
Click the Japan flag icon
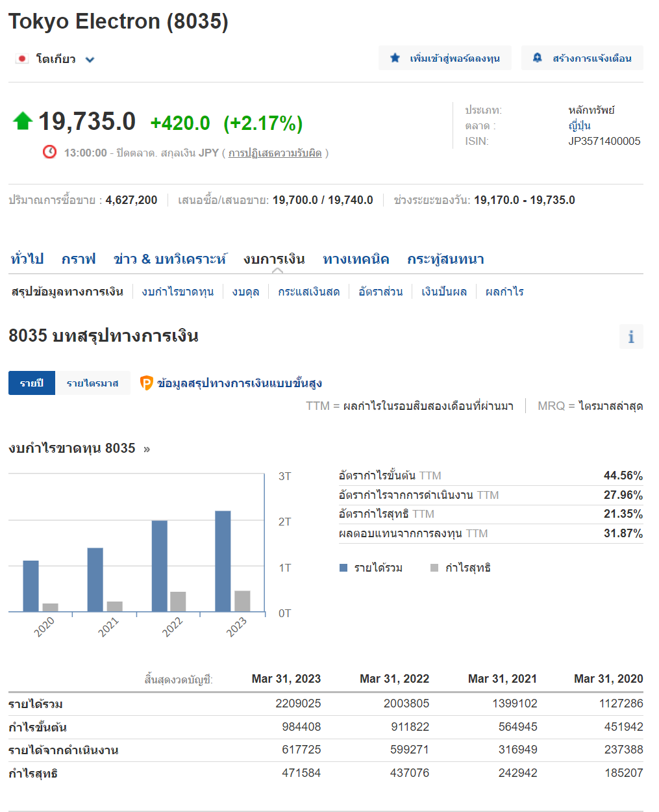[22, 59]
